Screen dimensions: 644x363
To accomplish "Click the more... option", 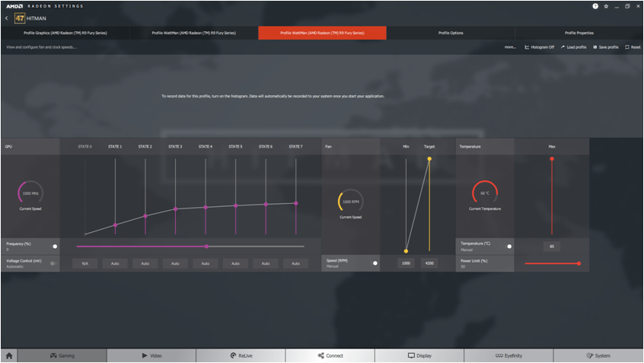I will click(x=510, y=47).
